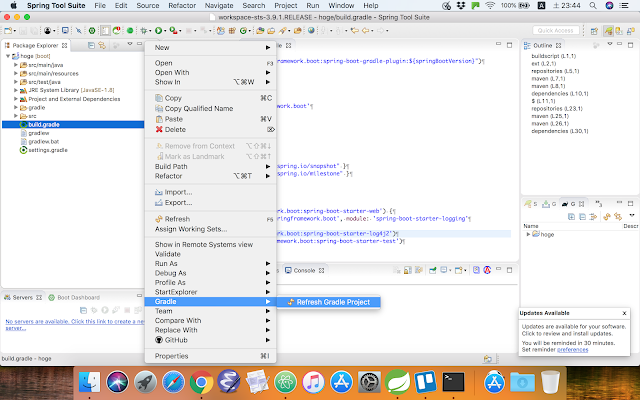Open Chrome from the Dock
Screen dimensions: 640x400
(201, 382)
